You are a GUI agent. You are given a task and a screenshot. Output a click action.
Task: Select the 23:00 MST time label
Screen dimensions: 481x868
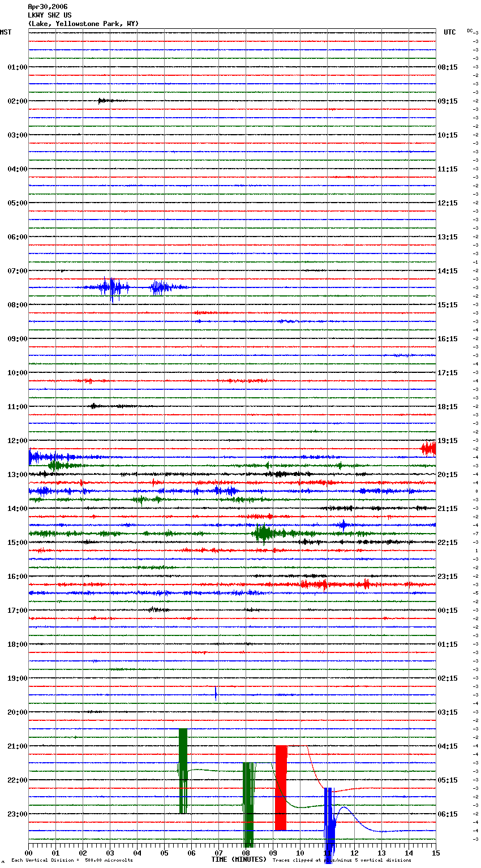click(18, 814)
